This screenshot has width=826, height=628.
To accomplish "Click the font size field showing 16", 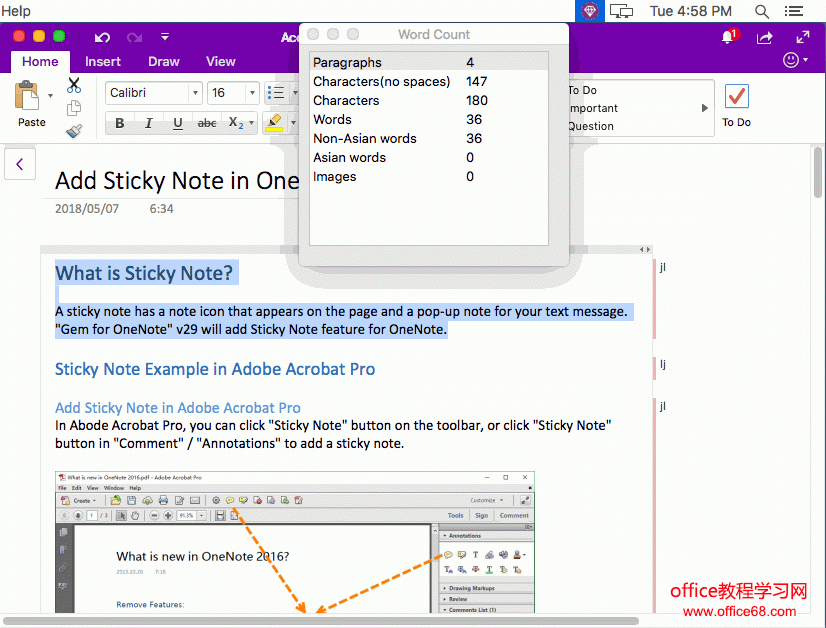I will (227, 93).
